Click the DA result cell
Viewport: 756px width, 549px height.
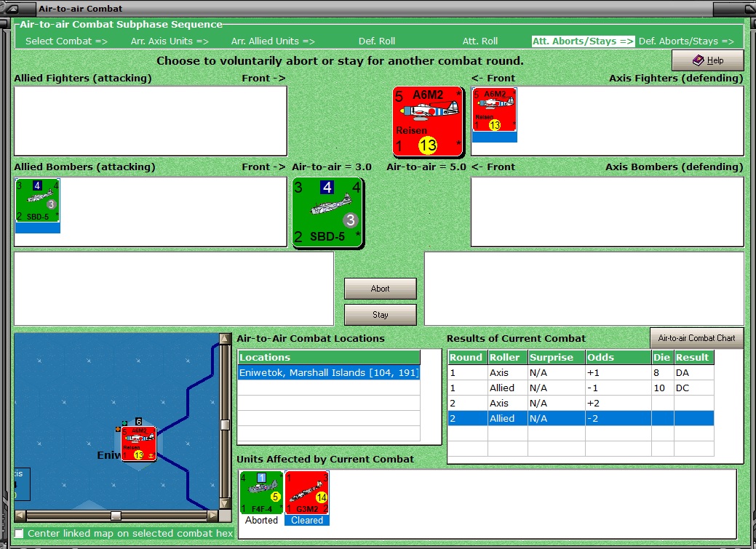[694, 372]
